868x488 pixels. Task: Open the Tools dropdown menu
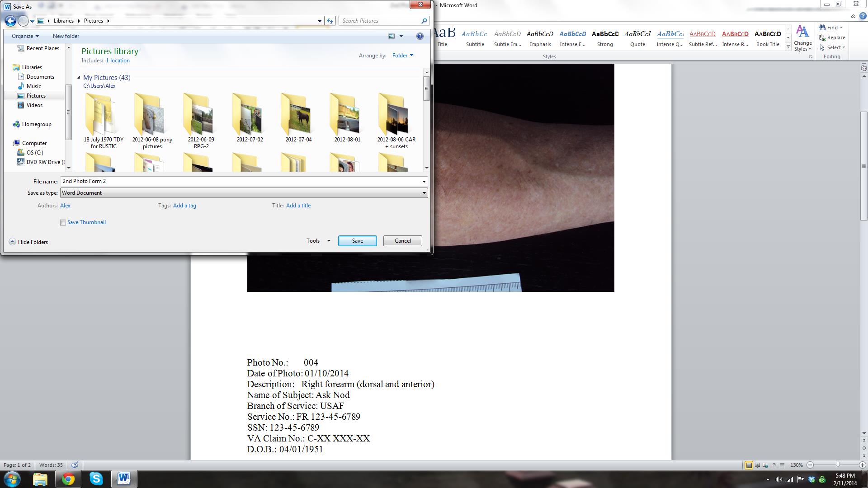coord(318,241)
